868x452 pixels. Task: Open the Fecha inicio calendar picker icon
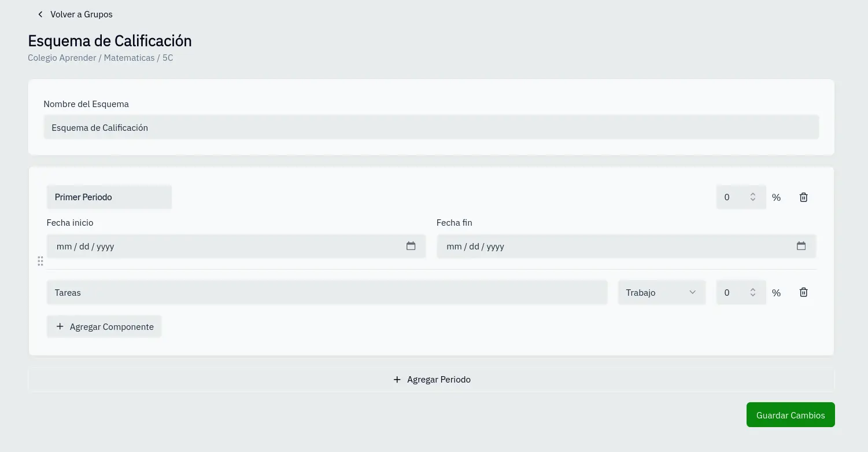(x=411, y=246)
